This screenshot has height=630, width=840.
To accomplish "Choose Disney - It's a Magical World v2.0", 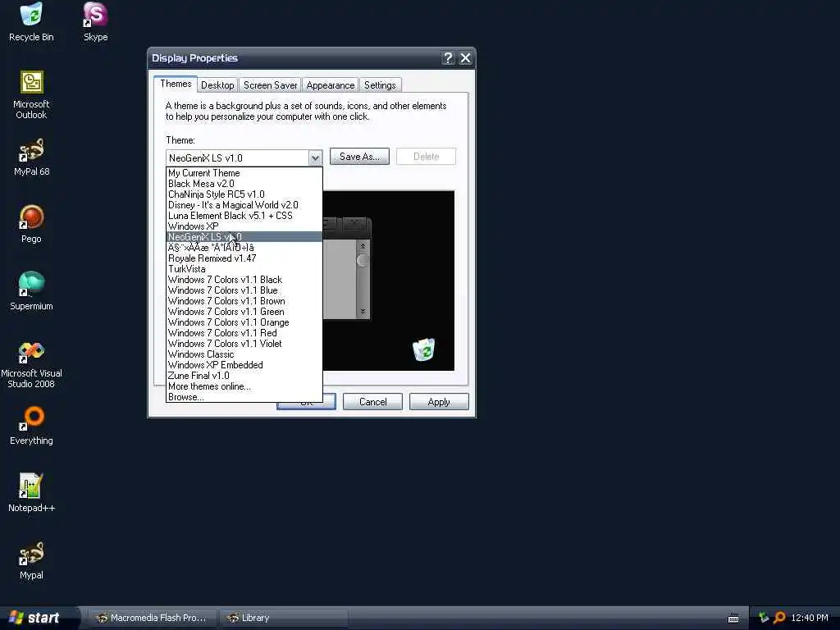I will [244, 205].
